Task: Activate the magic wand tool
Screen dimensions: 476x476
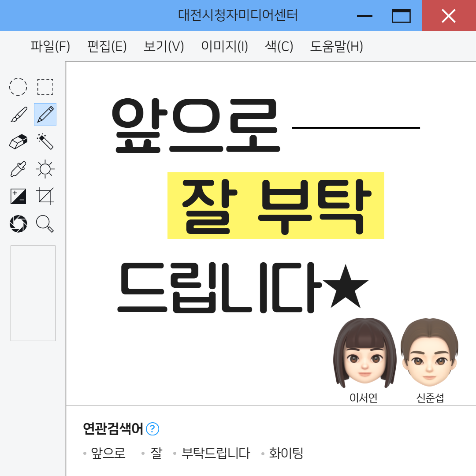Action: 45,141
